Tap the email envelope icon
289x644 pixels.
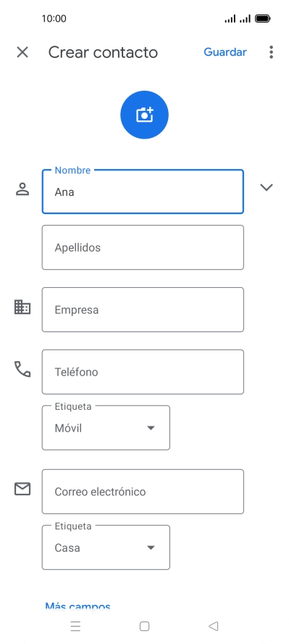click(22, 489)
